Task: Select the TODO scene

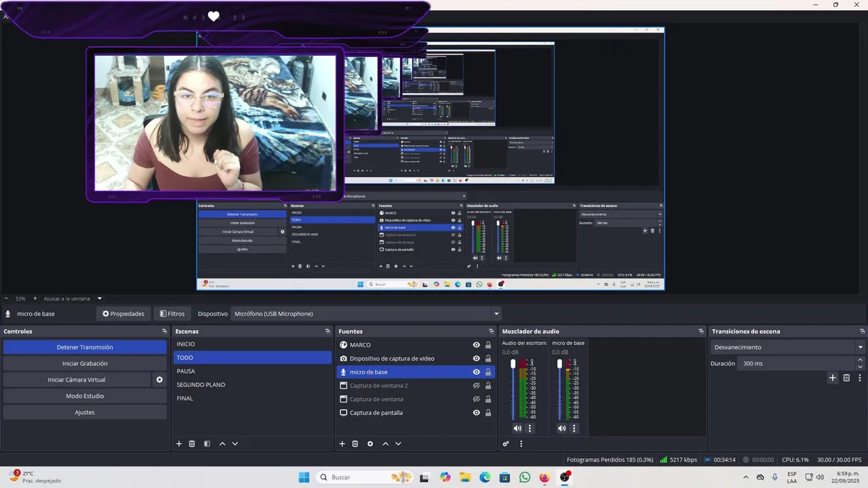Action: pyautogui.click(x=252, y=358)
